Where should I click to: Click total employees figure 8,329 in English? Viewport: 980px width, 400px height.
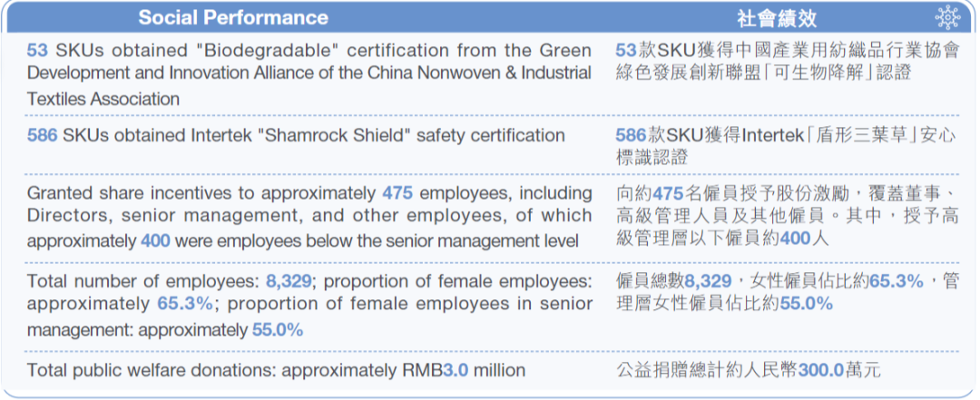289,282
